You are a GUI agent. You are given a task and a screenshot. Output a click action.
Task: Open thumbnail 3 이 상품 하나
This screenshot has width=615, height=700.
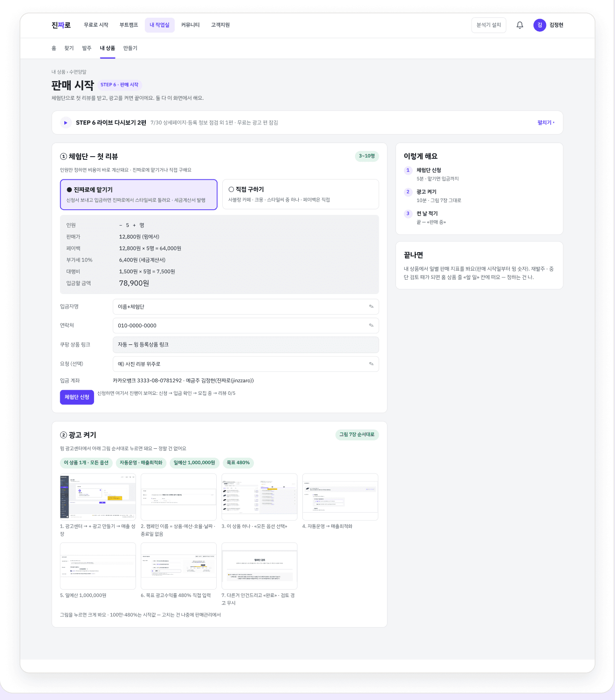pyautogui.click(x=260, y=497)
